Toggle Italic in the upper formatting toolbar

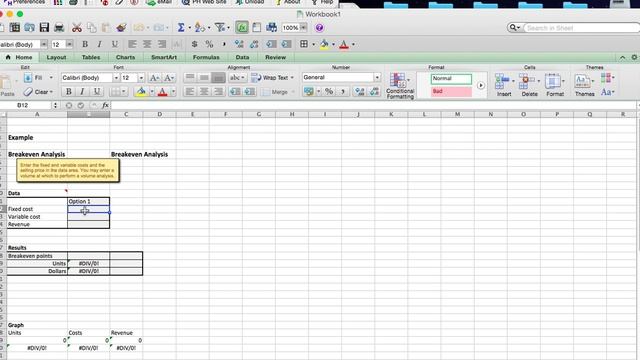tap(99, 44)
